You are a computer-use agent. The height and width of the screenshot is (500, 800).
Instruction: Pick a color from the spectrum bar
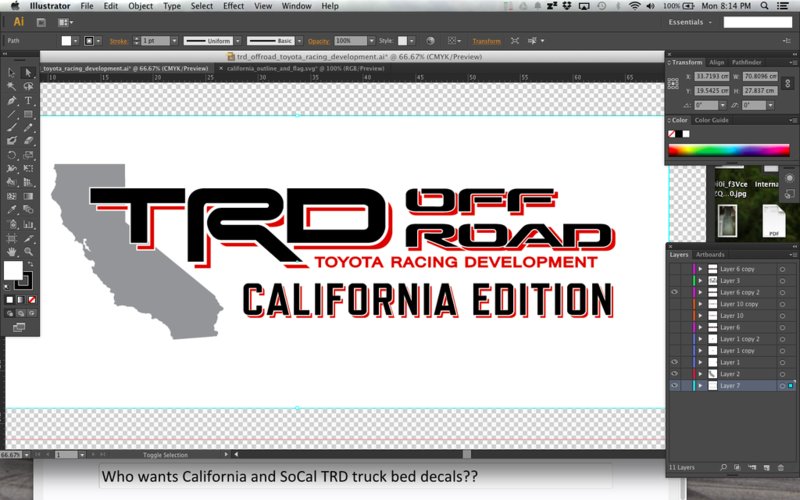pyautogui.click(x=729, y=150)
